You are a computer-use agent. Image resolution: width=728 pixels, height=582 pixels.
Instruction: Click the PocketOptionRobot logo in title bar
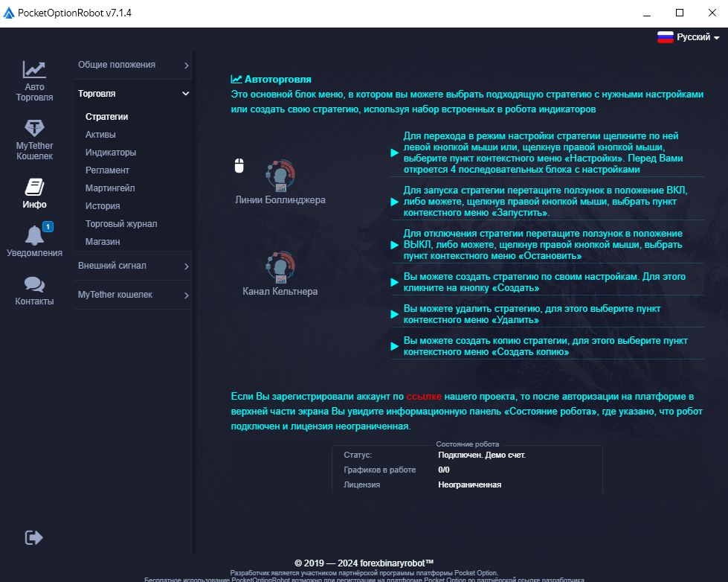(x=9, y=13)
